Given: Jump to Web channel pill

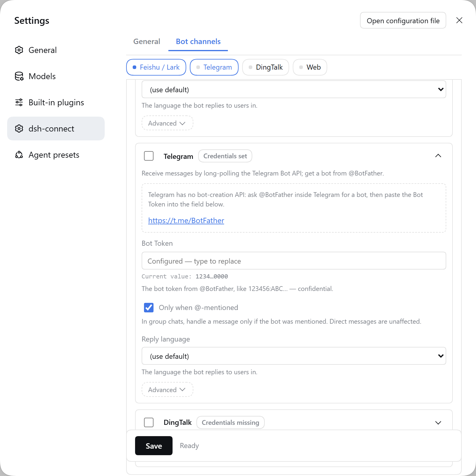Looking at the screenshot, I should click(310, 67).
